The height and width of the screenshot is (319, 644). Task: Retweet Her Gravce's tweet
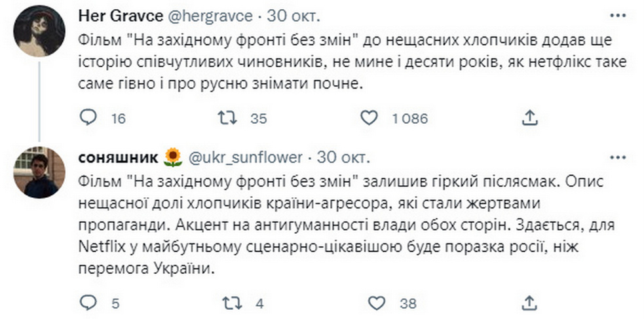pyautogui.click(x=227, y=119)
